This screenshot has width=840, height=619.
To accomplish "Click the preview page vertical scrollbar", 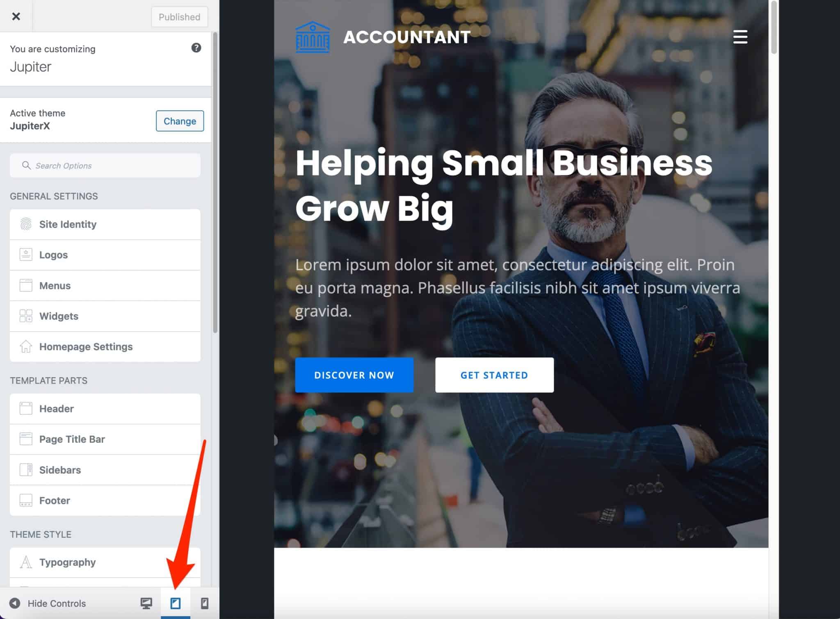I will point(774,28).
